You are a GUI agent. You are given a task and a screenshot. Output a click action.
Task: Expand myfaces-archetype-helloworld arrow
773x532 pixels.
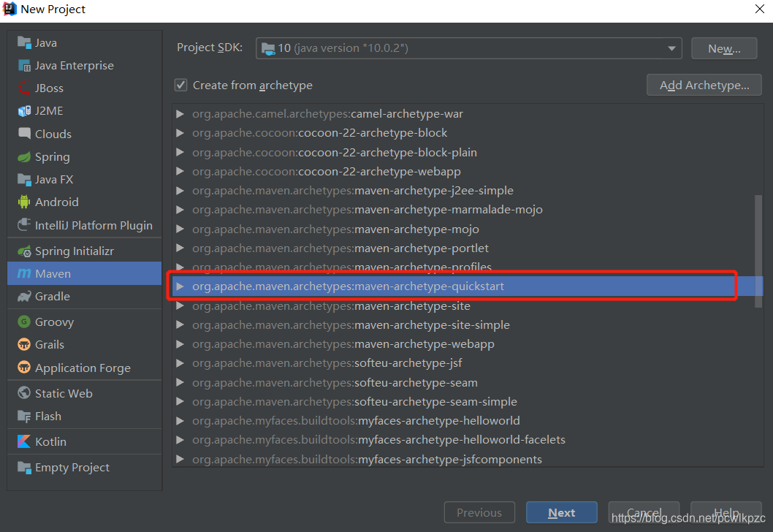[x=180, y=421]
